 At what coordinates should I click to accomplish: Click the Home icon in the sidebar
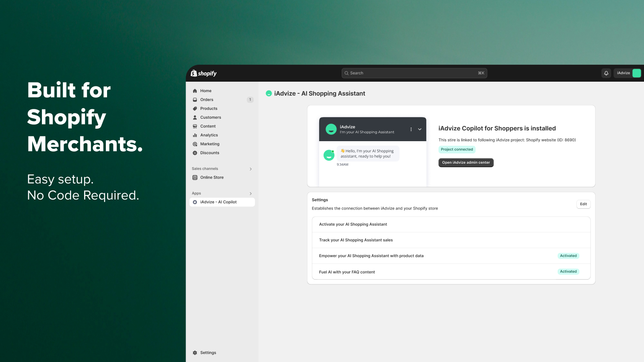(195, 91)
